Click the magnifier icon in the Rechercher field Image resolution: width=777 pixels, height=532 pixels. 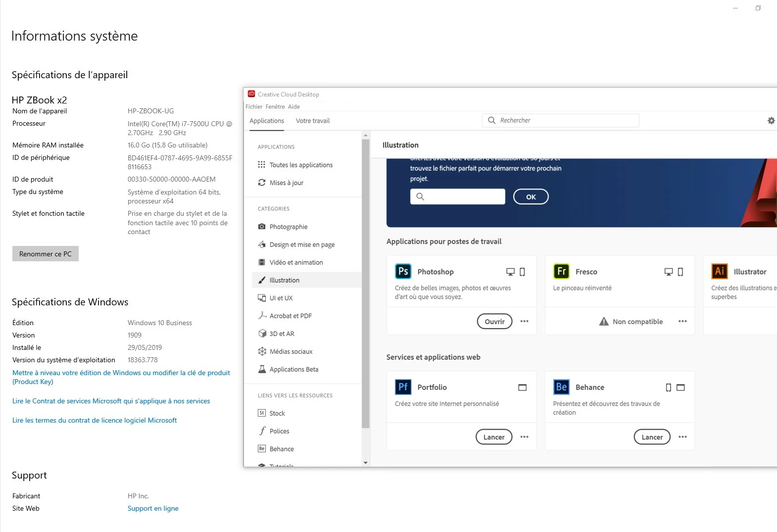pos(491,120)
